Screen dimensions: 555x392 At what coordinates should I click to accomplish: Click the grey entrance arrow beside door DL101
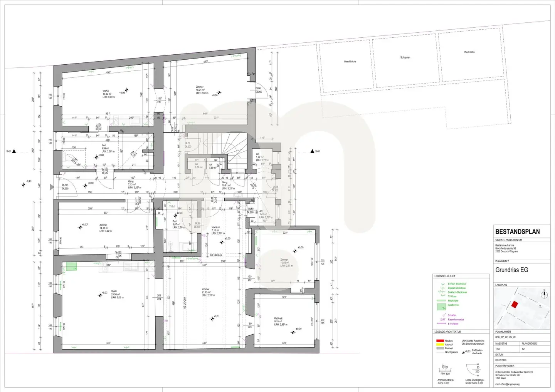click(x=52, y=187)
